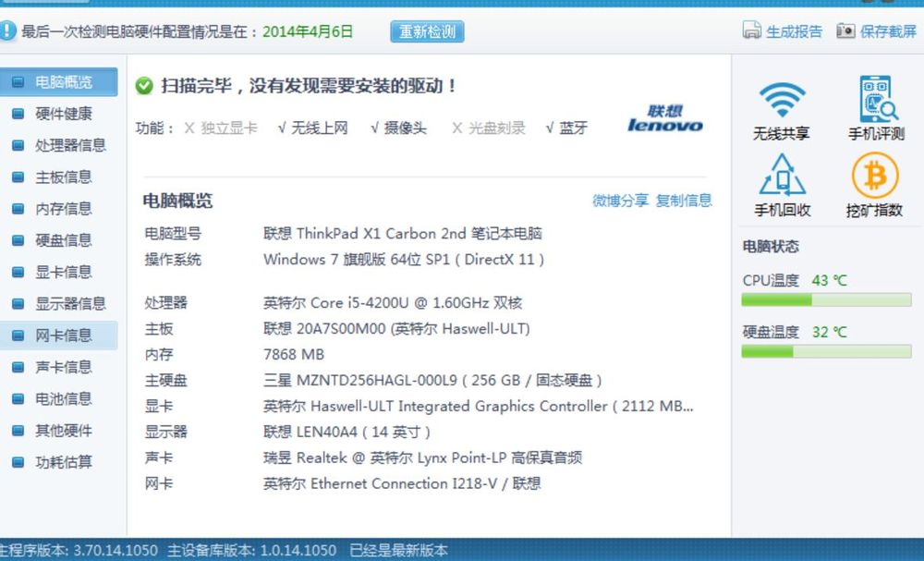Click the 硬盘温度 progress bar
Screen dimensions: 924x561
pos(826,352)
